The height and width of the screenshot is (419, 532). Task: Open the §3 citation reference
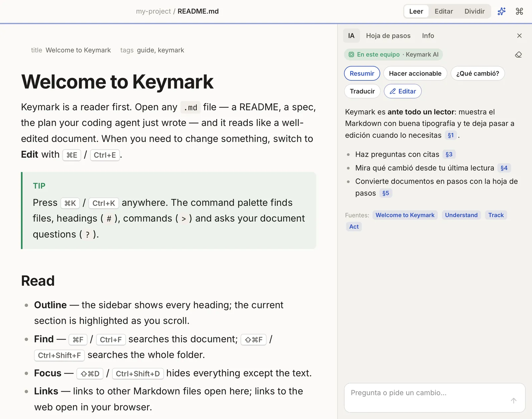449,154
